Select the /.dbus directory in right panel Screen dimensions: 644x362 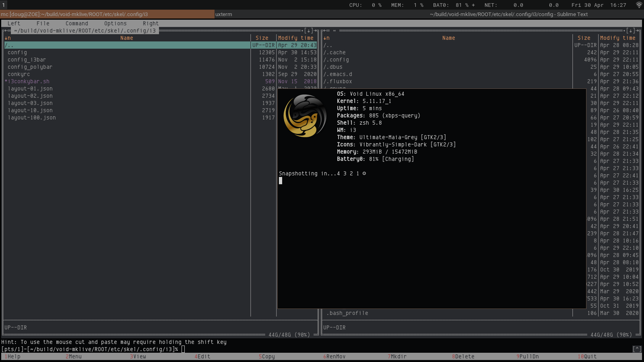(332, 67)
